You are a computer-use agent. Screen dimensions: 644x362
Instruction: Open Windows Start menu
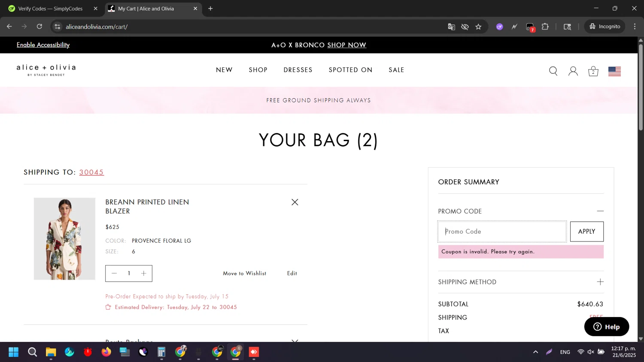point(13,352)
